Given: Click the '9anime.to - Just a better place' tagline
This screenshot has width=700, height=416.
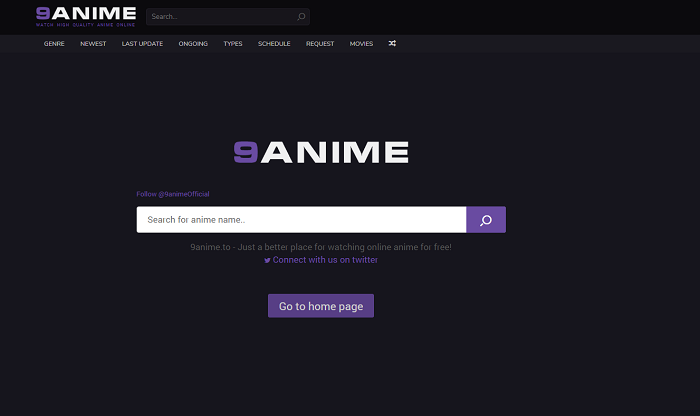Looking at the screenshot, I should pos(321,247).
